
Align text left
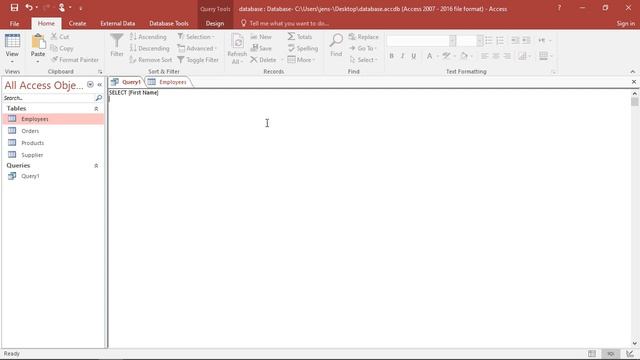[484, 56]
